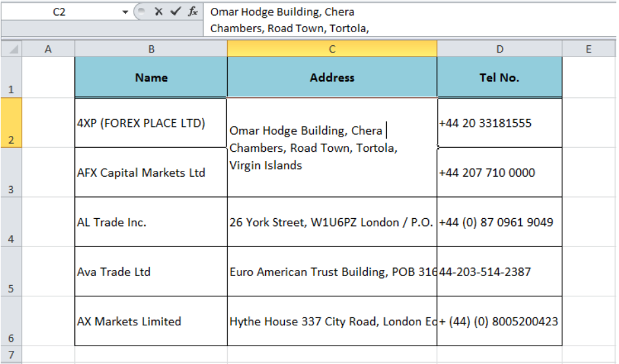
Task: Select the AL Trade Inc. cell
Action: pyautogui.click(x=151, y=222)
